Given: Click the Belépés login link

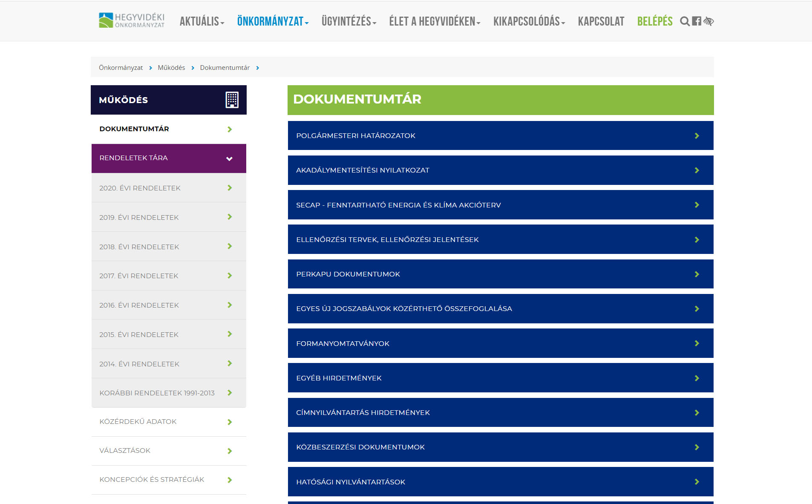Looking at the screenshot, I should tap(654, 21).
